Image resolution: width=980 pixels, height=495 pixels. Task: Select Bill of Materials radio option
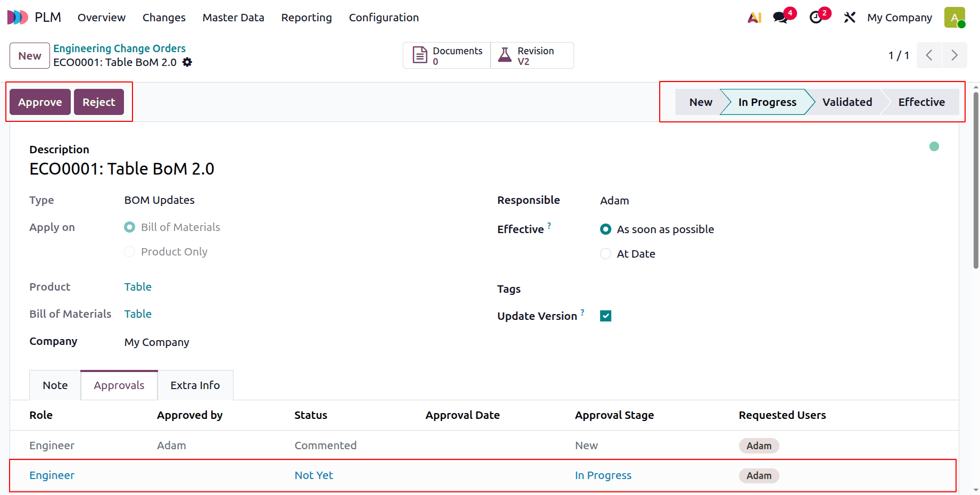coord(129,227)
